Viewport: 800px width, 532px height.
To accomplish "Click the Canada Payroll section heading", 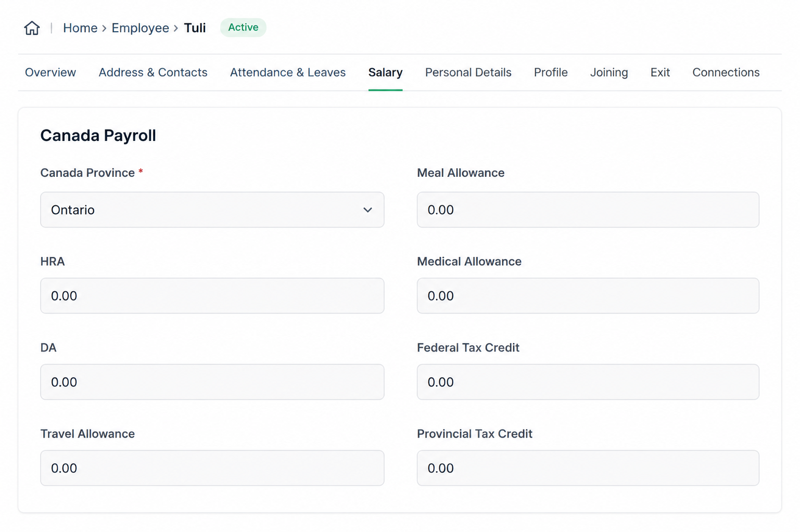I will click(x=98, y=135).
